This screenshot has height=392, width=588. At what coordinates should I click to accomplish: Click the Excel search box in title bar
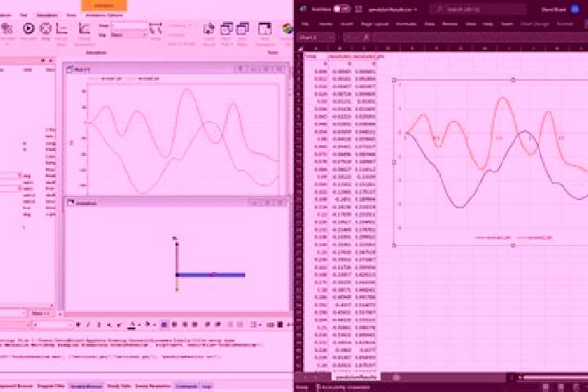click(478, 9)
